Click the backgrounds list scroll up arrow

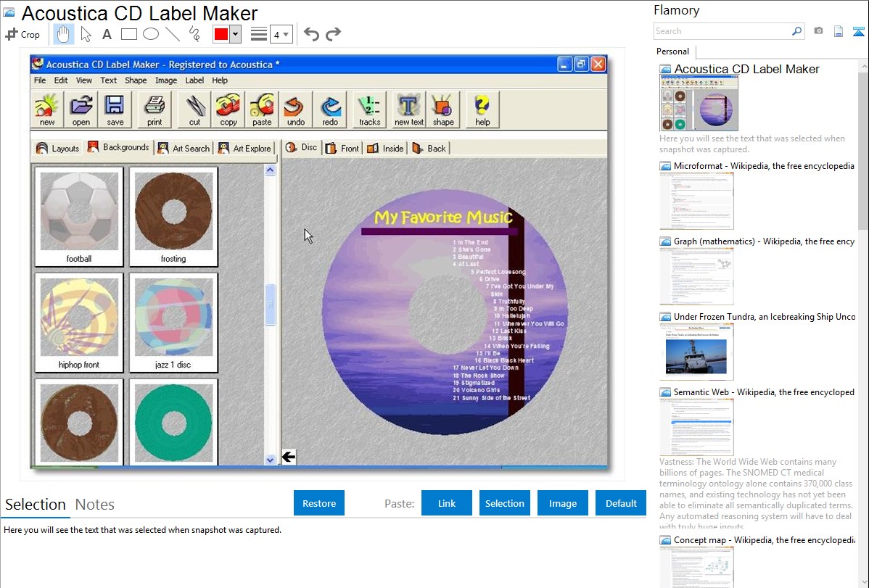click(x=271, y=170)
